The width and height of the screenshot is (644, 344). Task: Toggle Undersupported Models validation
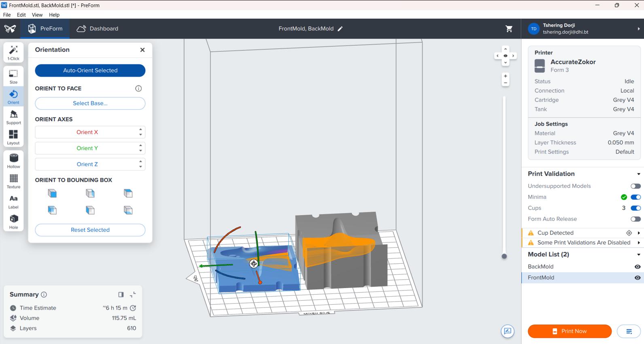coord(635,186)
